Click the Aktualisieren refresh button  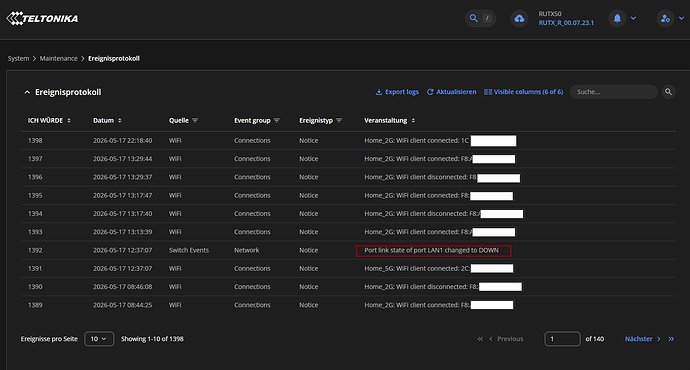451,92
